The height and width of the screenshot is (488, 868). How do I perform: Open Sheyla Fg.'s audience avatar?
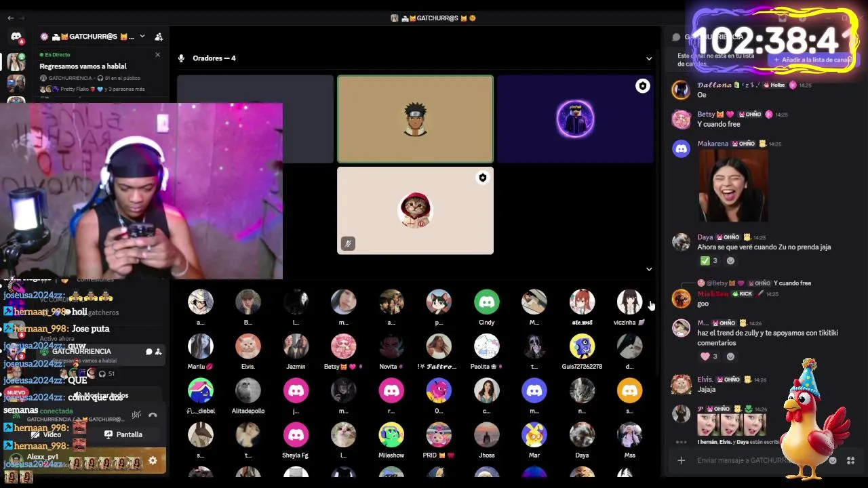(x=296, y=435)
